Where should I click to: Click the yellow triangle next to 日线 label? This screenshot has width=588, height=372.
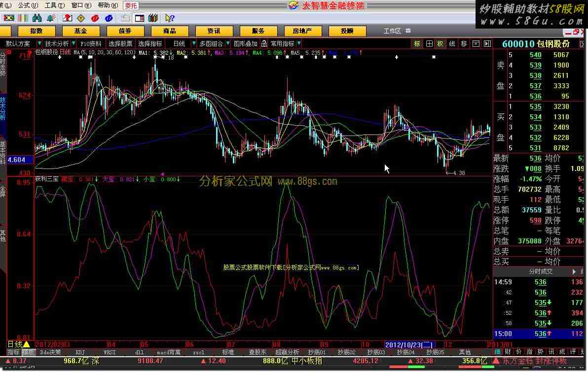pyautogui.click(x=27, y=344)
